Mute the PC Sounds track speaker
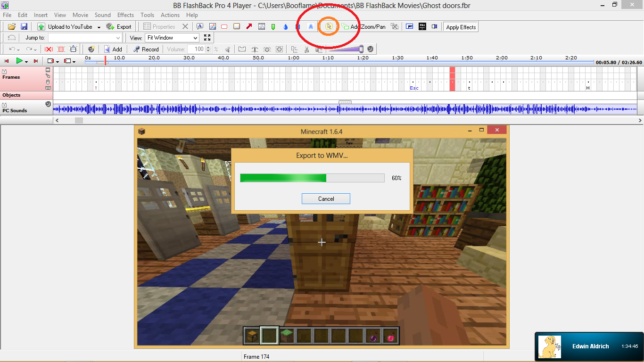 coord(48,104)
